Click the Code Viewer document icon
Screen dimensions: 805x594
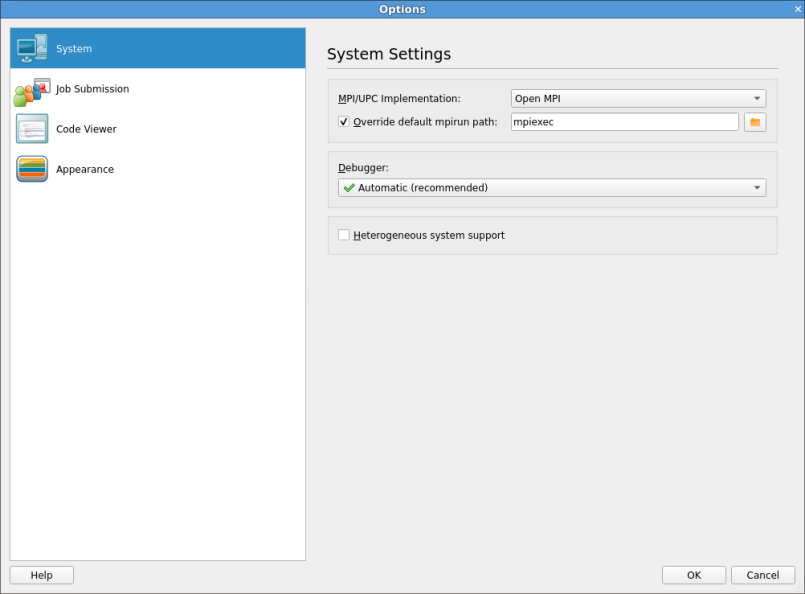(x=32, y=129)
